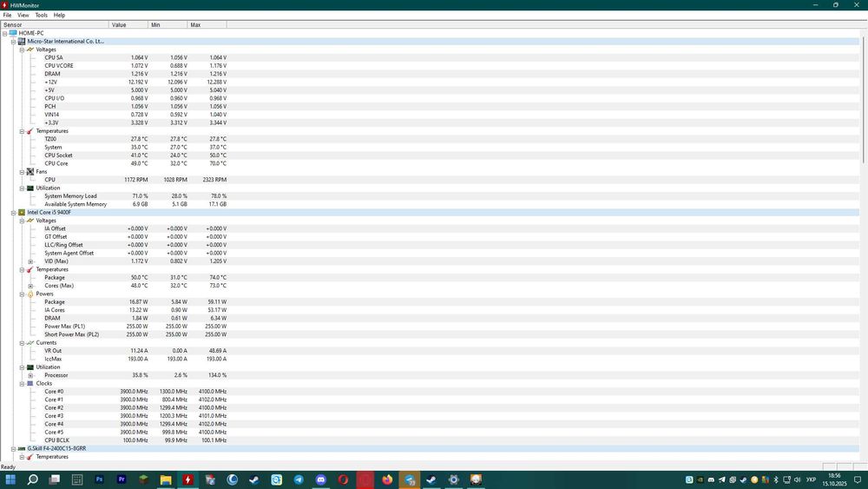868x489 pixels.
Task: Open the View menu
Action: [23, 15]
